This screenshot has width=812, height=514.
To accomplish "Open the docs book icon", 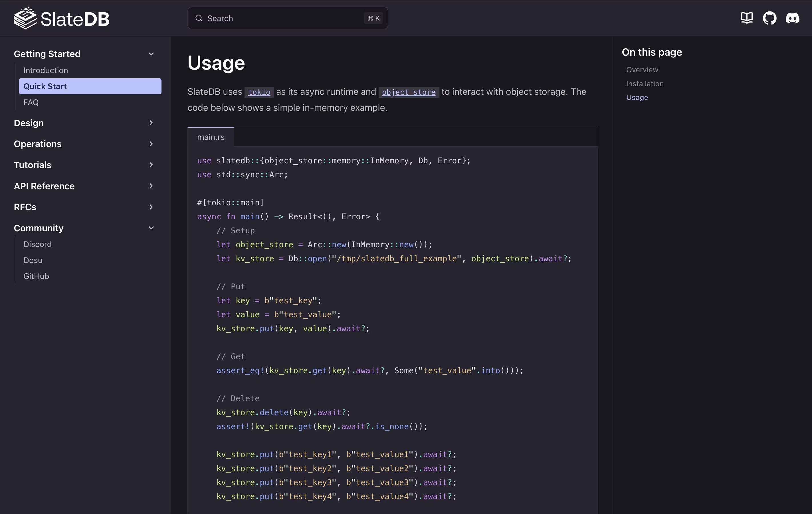I will point(747,18).
